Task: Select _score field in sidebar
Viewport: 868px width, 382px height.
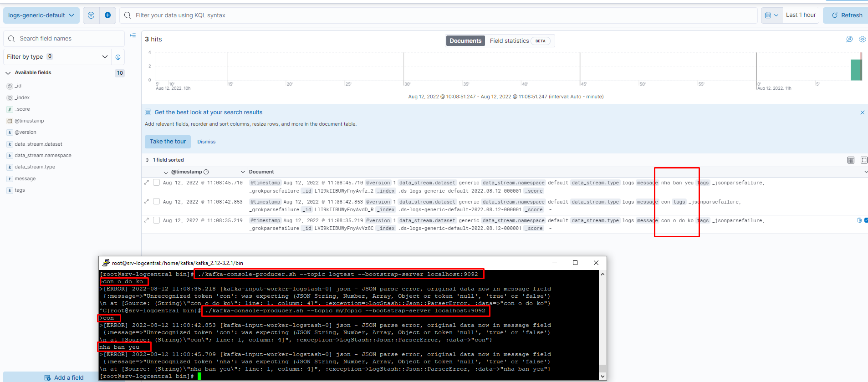Action: pos(22,109)
